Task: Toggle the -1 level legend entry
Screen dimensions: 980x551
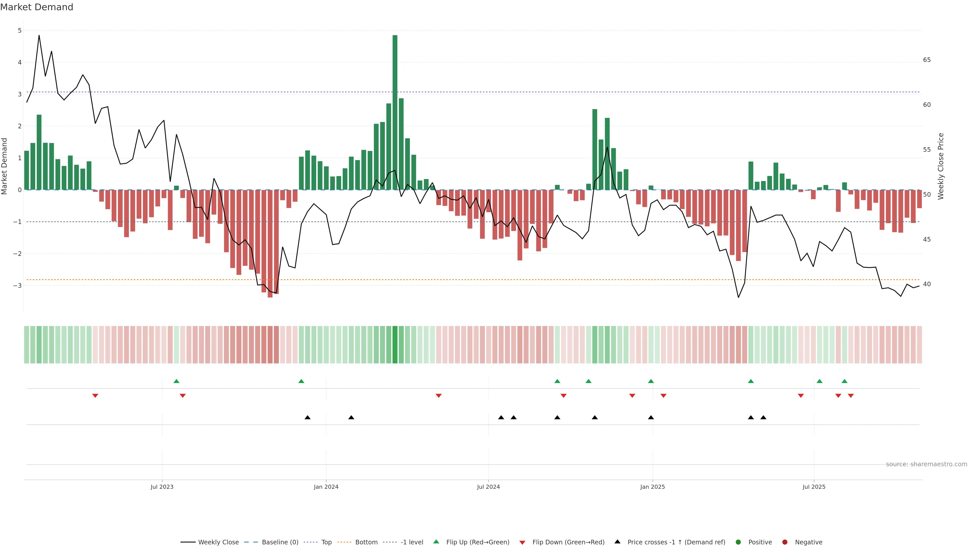Action: click(x=412, y=542)
